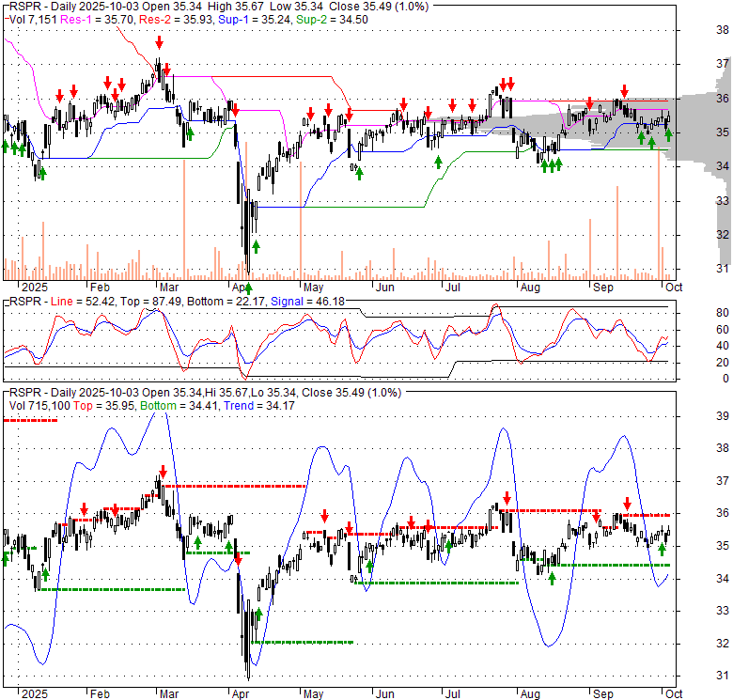
Task: Click the 'Res-2 = 35.93' legend value
Action: pyautogui.click(x=177, y=20)
